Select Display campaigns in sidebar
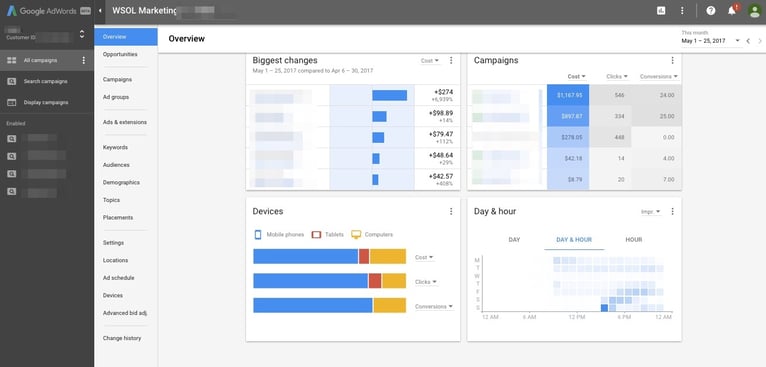 (47, 103)
